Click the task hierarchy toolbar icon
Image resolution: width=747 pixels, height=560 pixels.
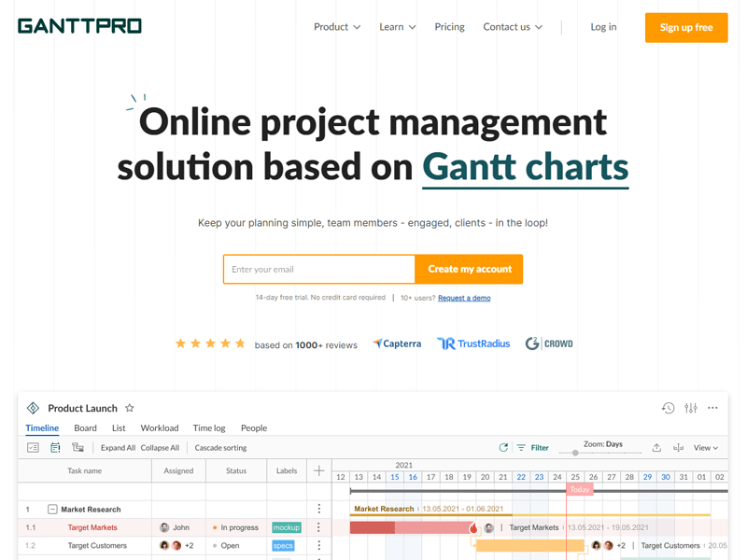78,447
